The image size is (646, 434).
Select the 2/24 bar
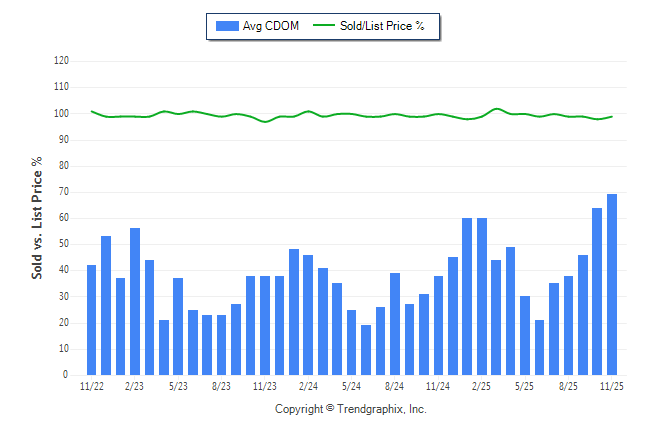click(308, 315)
